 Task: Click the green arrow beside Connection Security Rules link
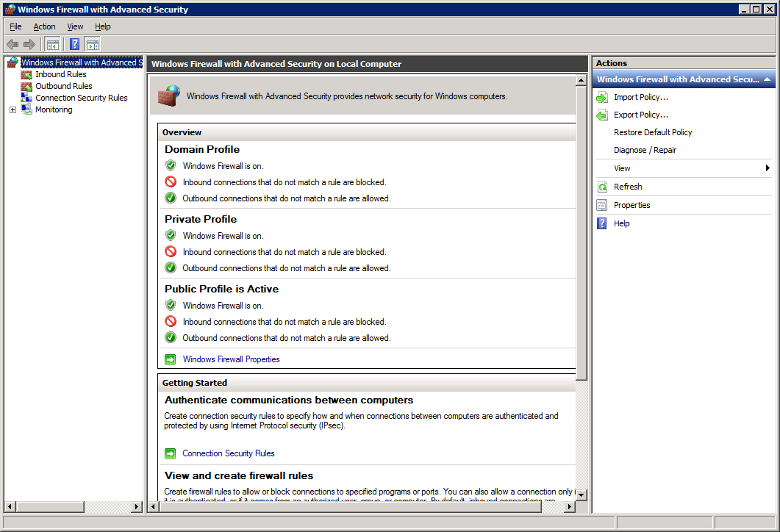(170, 453)
